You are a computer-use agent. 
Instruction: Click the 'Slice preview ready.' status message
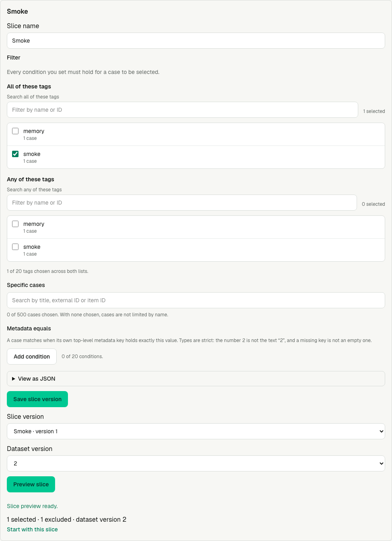click(x=32, y=506)
